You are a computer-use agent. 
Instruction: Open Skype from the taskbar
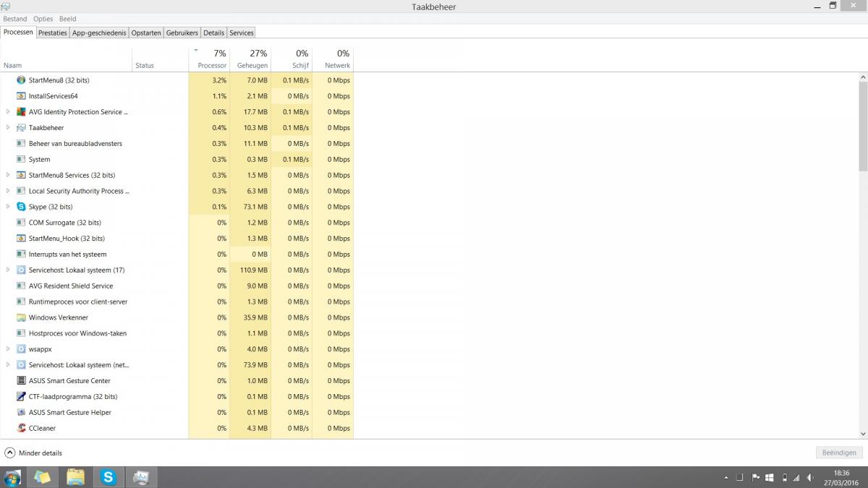pyautogui.click(x=109, y=477)
